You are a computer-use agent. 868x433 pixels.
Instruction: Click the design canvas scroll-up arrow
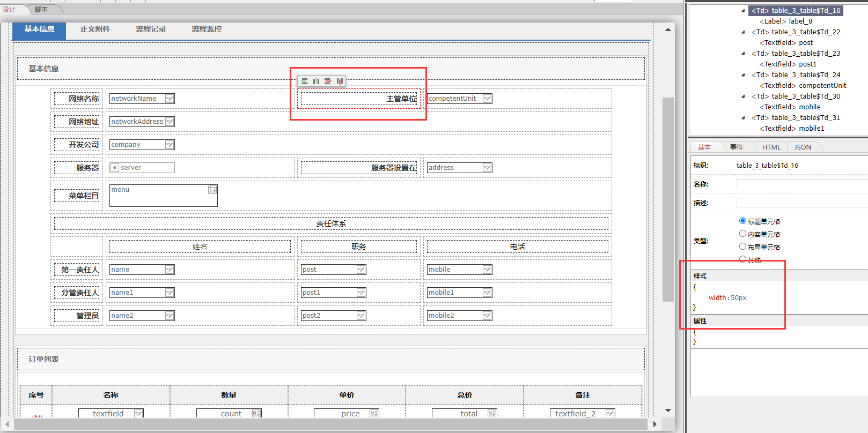pos(668,29)
